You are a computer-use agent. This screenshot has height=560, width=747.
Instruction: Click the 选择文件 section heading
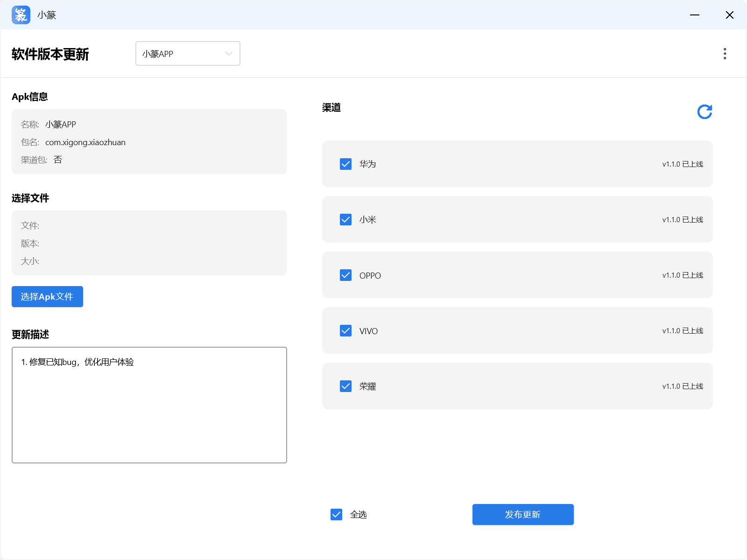coord(30,198)
